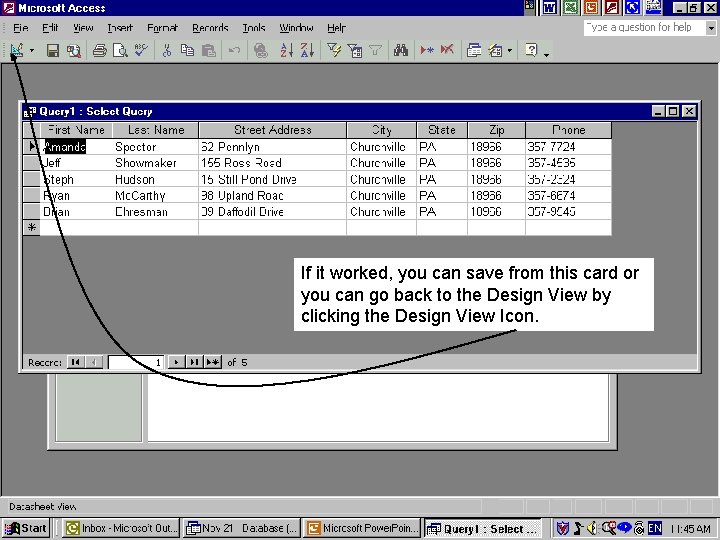The height and width of the screenshot is (540, 720).
Task: Open the Window menu
Action: point(296,28)
